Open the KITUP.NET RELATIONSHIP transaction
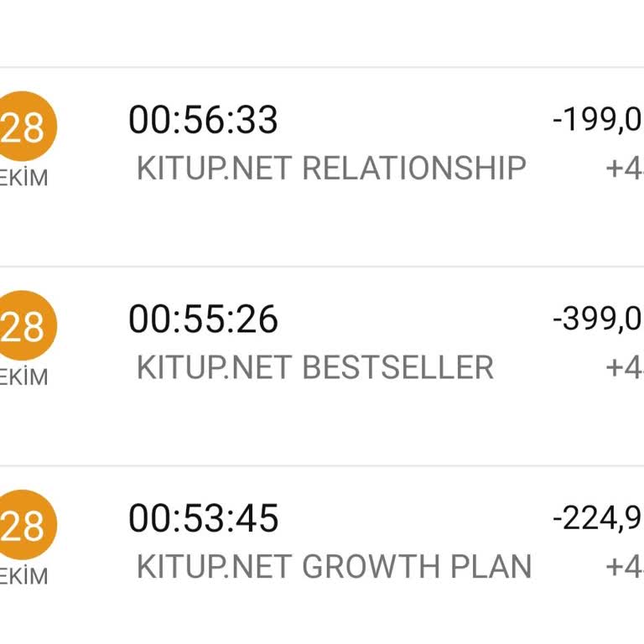The image size is (644, 644). point(331,169)
